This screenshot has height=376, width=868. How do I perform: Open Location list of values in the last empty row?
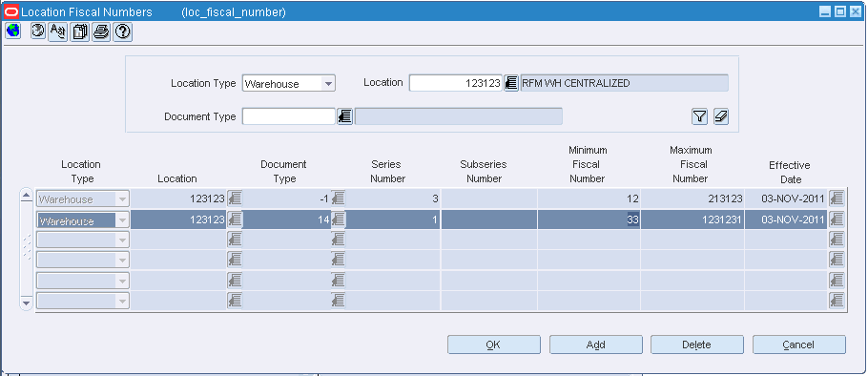click(235, 301)
